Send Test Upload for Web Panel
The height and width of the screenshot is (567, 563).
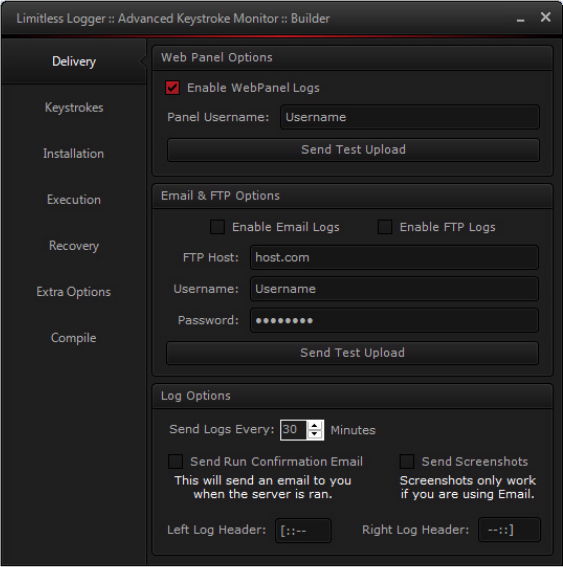pyautogui.click(x=353, y=150)
